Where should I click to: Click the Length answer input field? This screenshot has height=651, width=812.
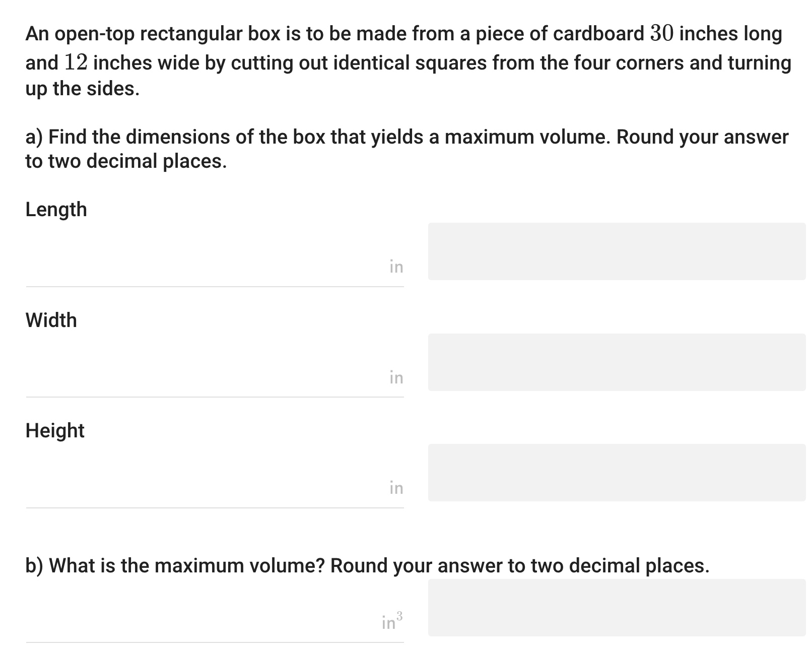(201, 262)
